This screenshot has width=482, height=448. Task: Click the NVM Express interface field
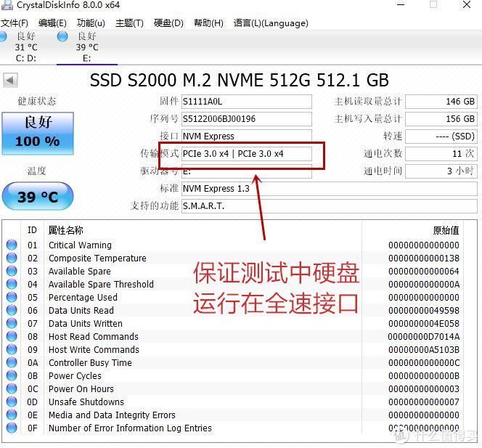247,137
